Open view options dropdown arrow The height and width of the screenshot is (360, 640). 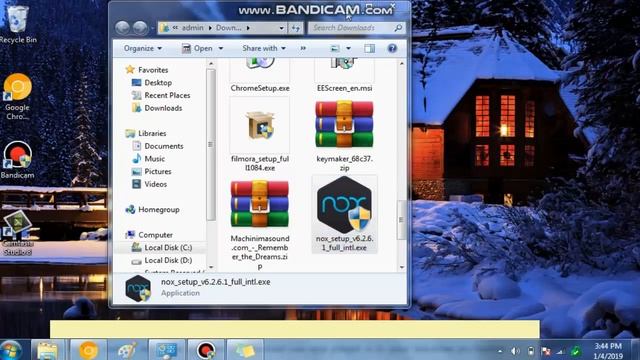(348, 48)
